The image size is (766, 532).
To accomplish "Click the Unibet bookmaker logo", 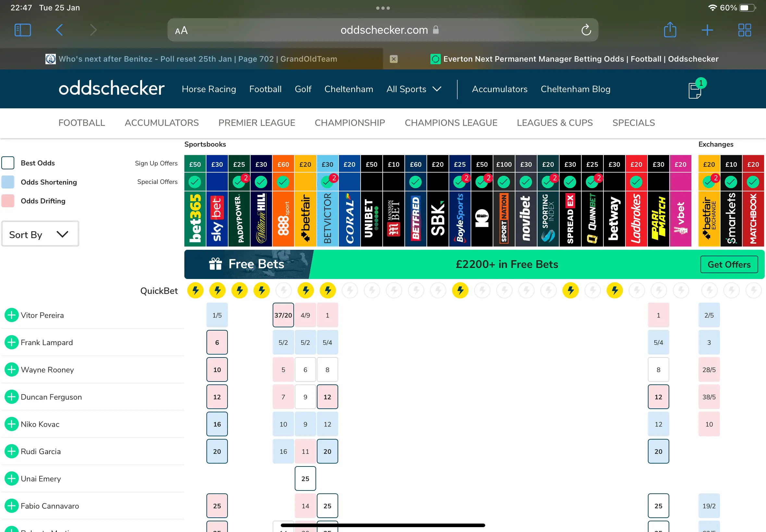I will 372,219.
